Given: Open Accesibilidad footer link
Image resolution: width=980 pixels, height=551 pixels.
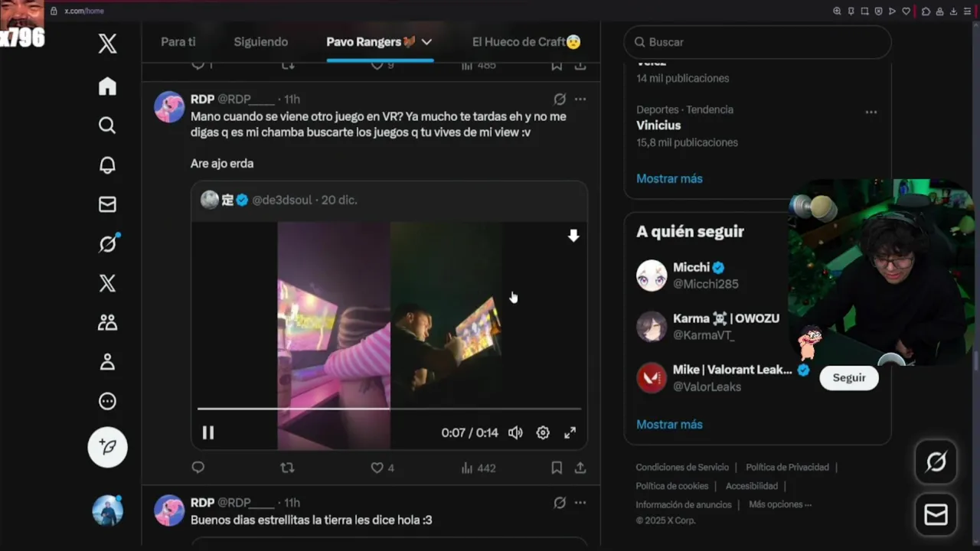Looking at the screenshot, I should 752,486.
